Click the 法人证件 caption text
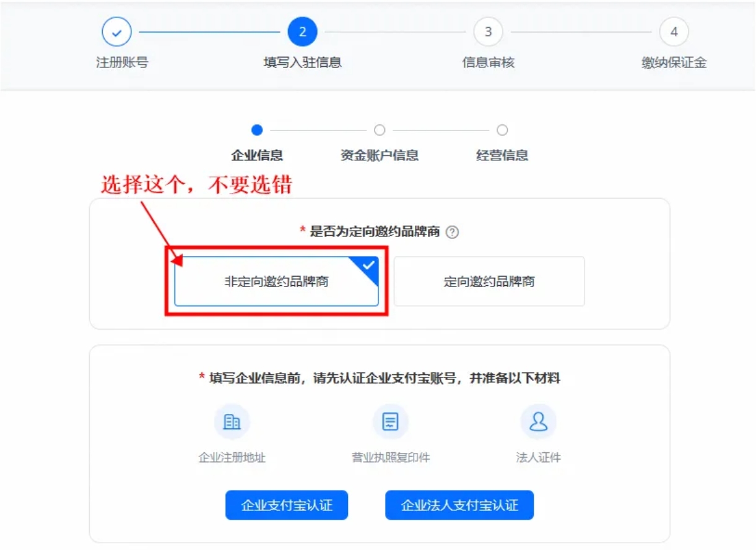 [x=539, y=458]
